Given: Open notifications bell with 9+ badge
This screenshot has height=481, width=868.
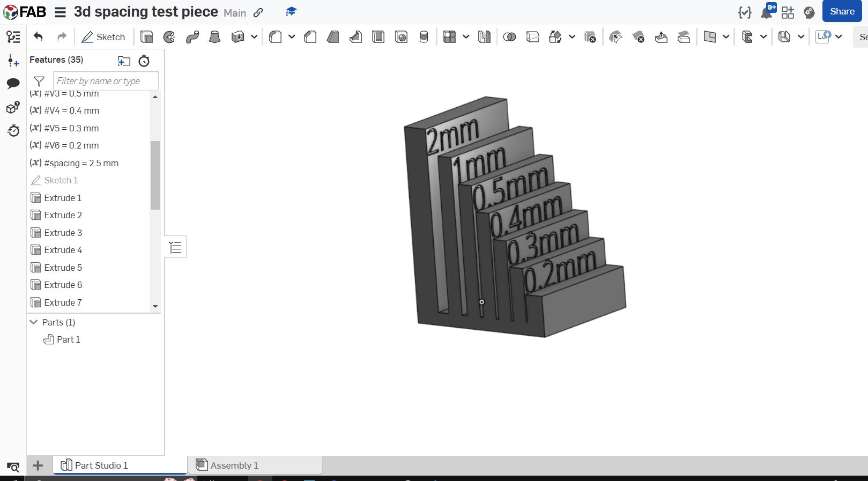Looking at the screenshot, I should [767, 12].
